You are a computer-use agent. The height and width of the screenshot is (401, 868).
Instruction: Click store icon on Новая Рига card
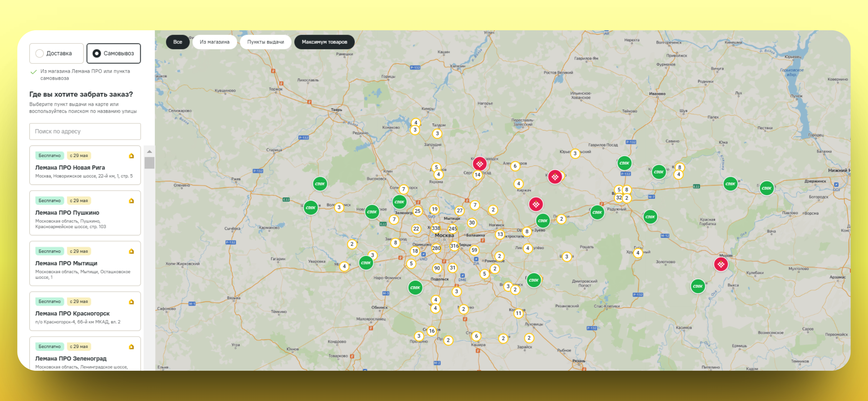132,156
